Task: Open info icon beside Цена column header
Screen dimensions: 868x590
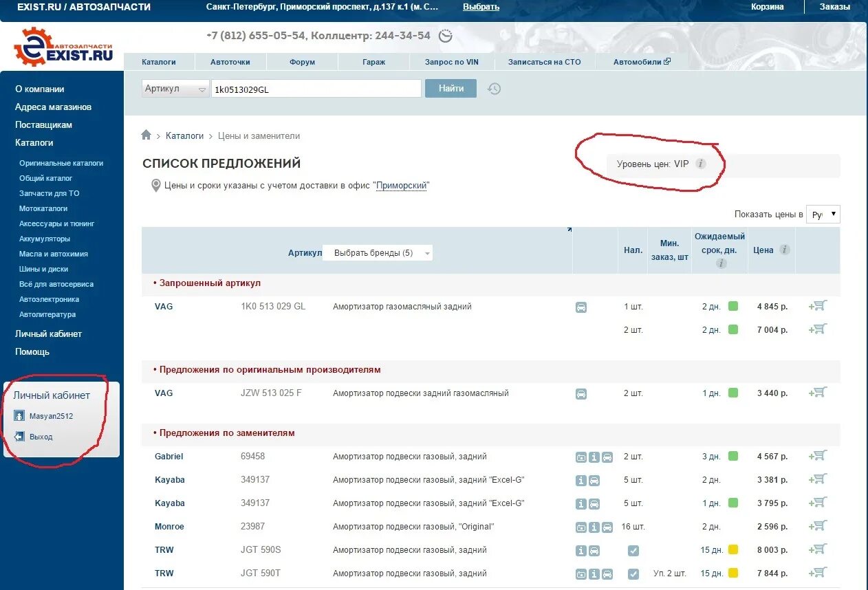Action: 784,250
